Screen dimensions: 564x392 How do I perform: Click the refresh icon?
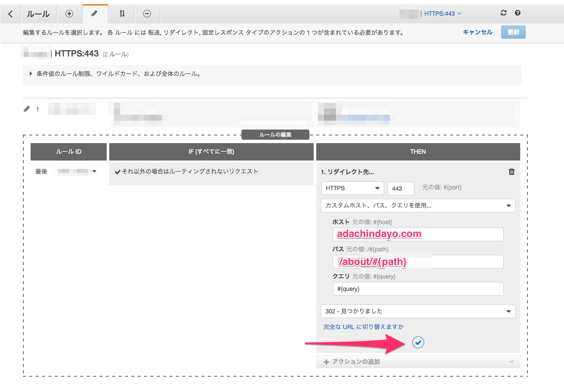504,13
